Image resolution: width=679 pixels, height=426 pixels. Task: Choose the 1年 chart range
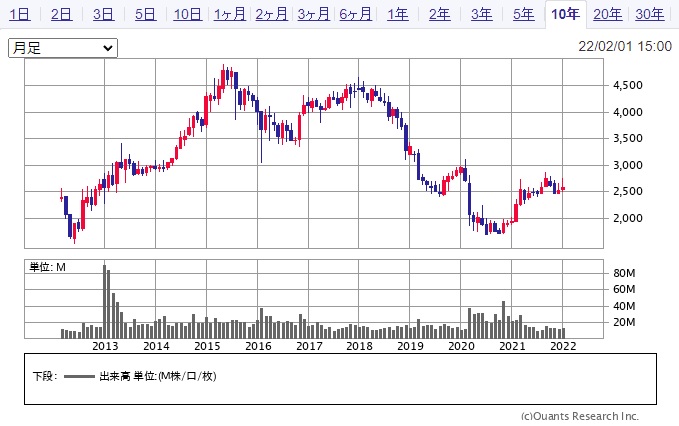pyautogui.click(x=398, y=14)
